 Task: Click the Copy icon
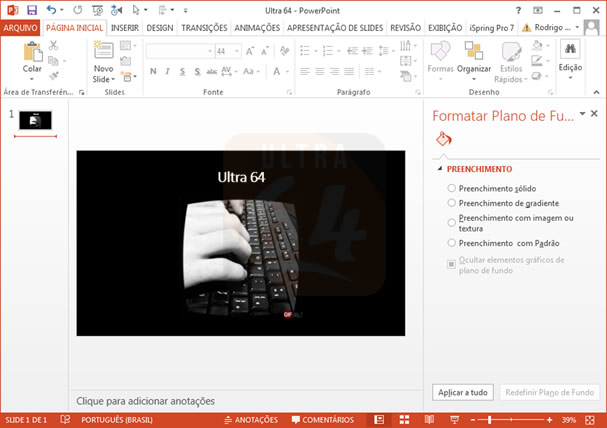tap(53, 61)
